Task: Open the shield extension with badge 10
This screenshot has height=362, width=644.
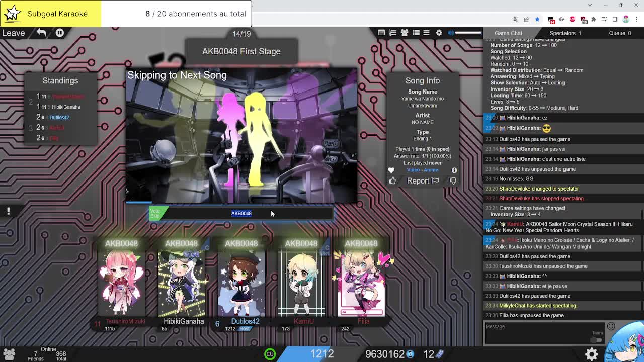Action: coord(584,20)
